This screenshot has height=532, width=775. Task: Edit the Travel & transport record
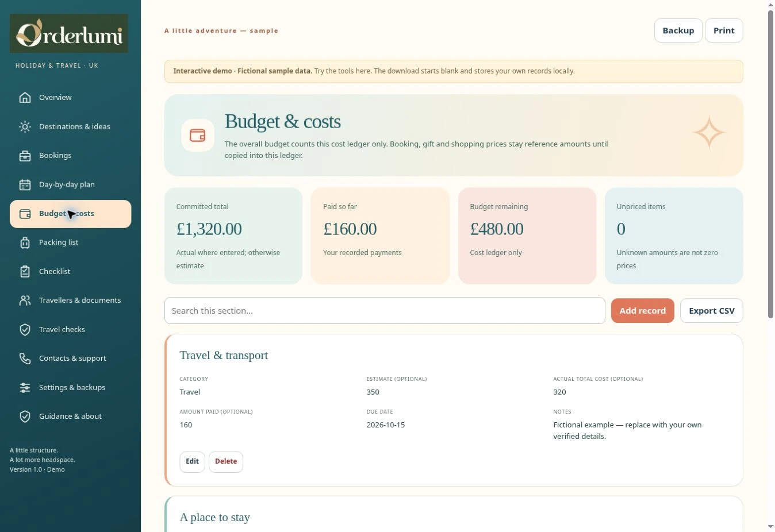(x=192, y=461)
